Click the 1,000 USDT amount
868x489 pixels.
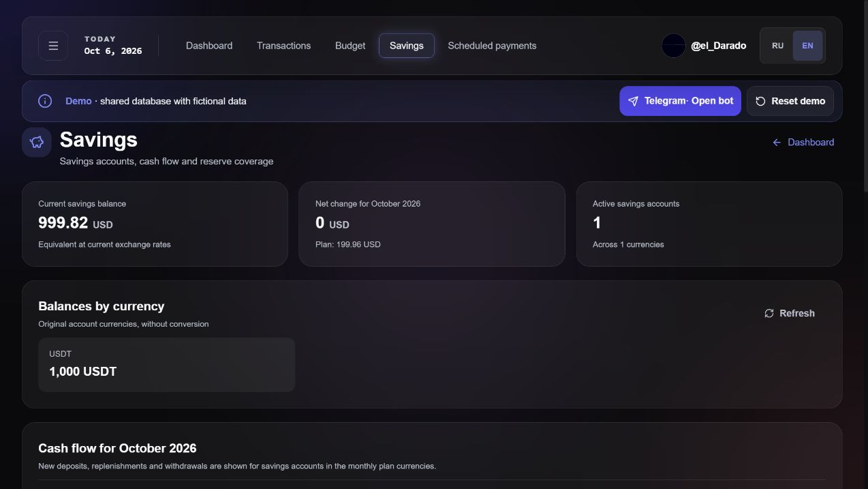[83, 372]
